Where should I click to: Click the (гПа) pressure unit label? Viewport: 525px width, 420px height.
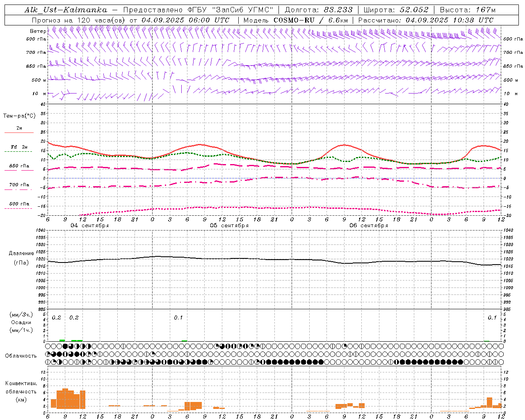coord(21,263)
